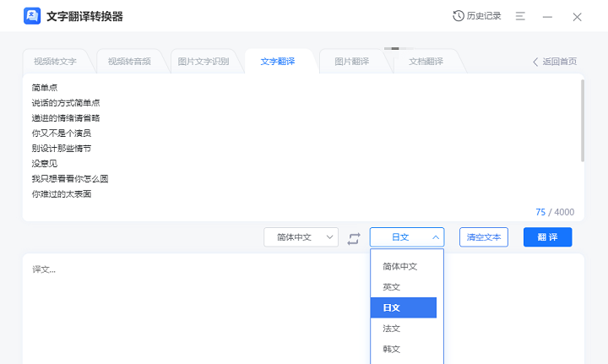
Task: Open the hamburger menu icon
Action: pos(520,16)
